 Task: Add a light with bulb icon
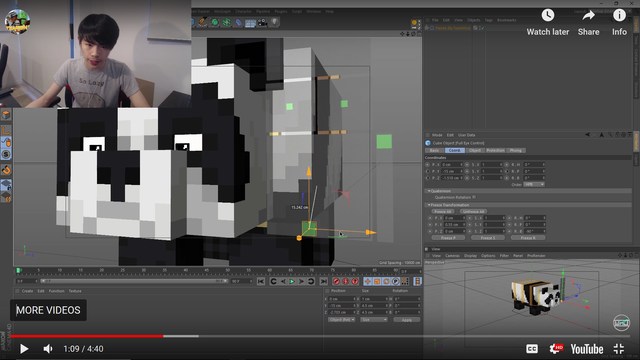275,22
